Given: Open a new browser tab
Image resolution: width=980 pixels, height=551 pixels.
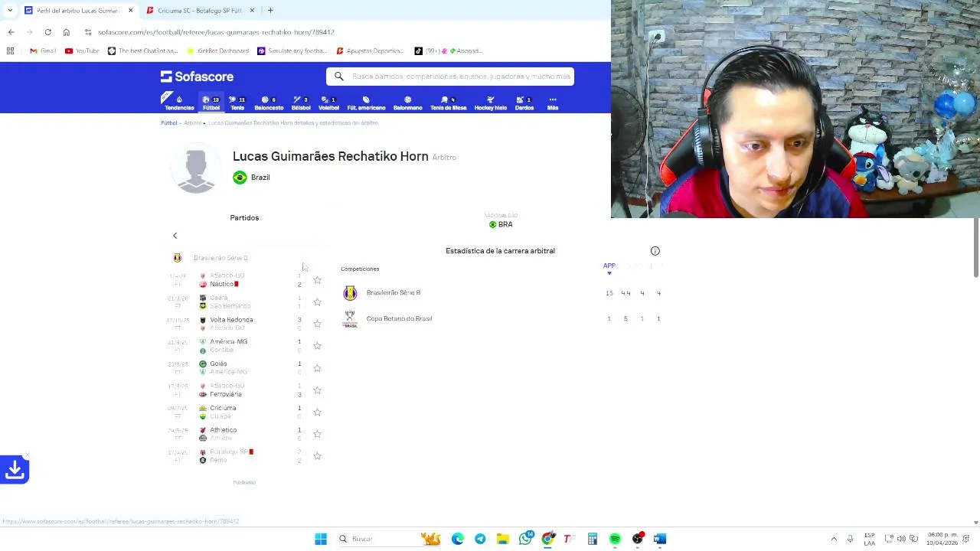Looking at the screenshot, I should click(270, 11).
